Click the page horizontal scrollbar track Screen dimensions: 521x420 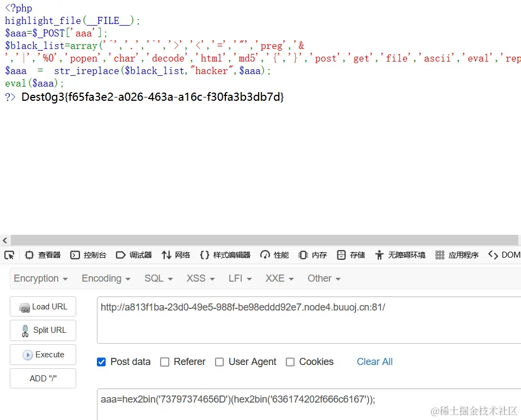[265, 240]
